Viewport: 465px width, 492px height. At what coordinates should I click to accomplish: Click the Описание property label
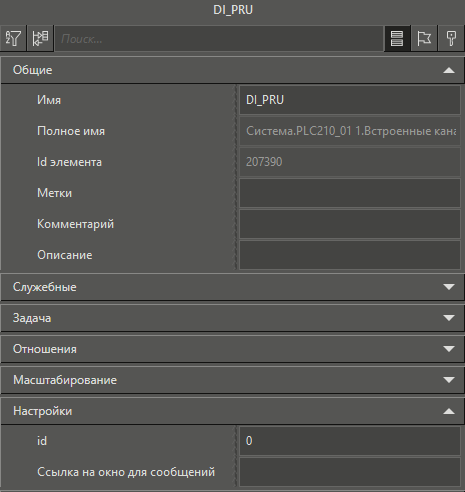(65, 255)
